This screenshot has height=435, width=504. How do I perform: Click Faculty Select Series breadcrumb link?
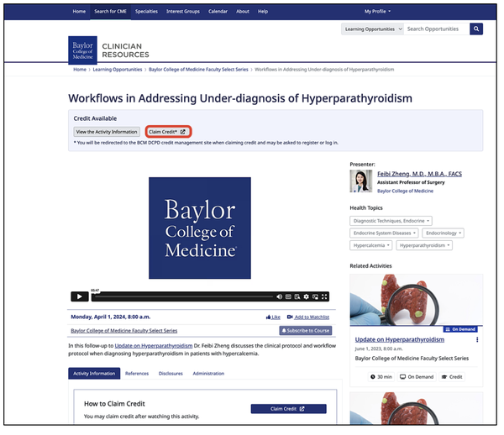(x=198, y=70)
